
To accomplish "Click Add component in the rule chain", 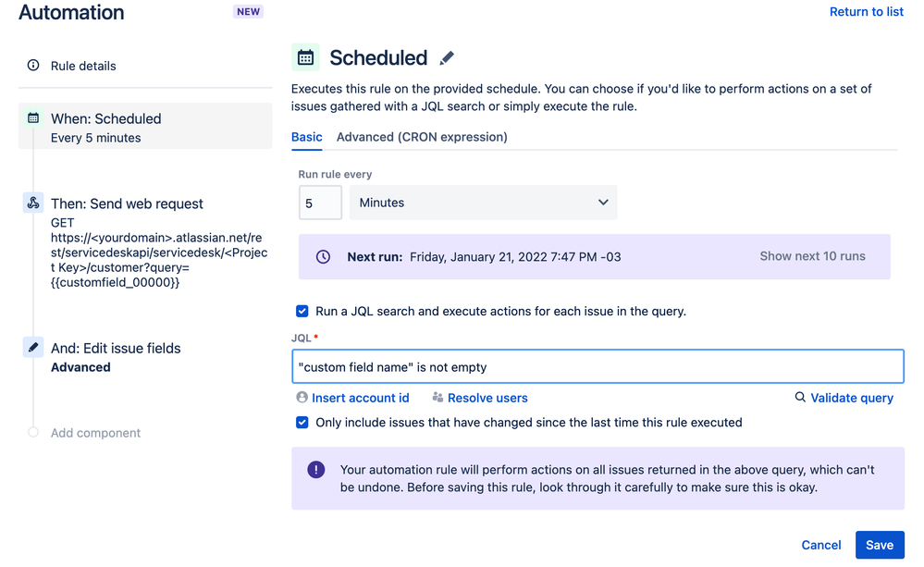I will point(95,433).
